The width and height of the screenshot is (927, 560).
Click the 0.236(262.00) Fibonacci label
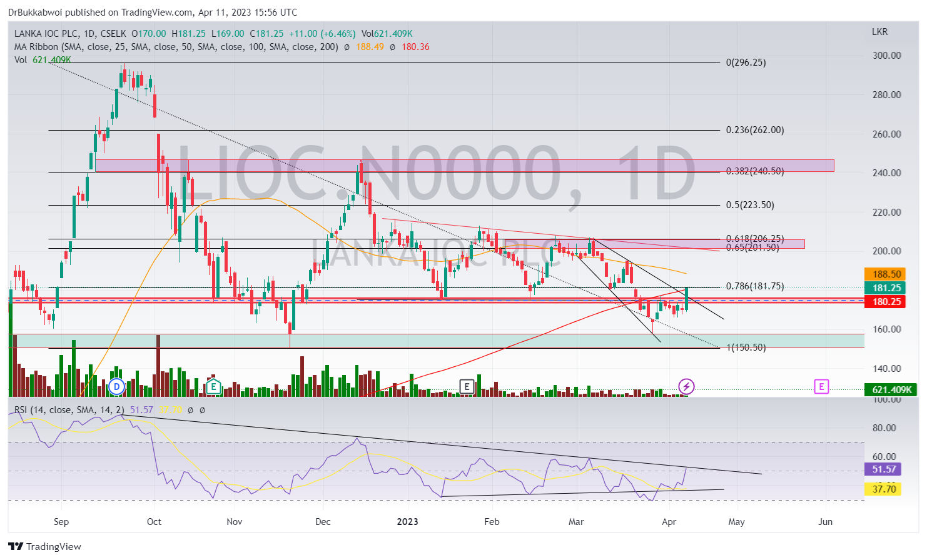[755, 130]
